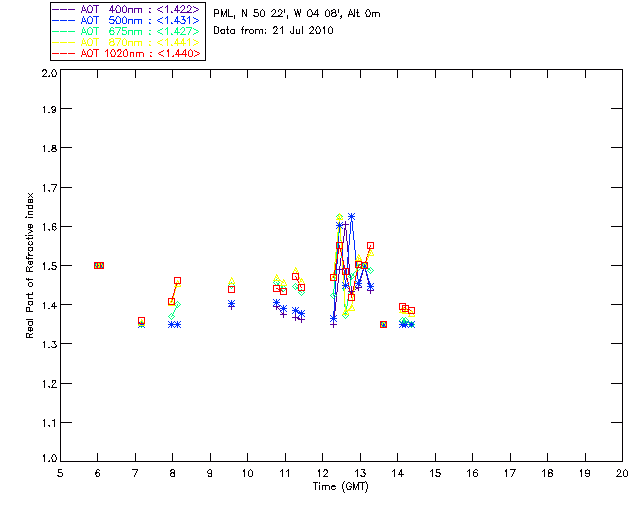
Task: Click the highest blue asterisk near 1.62
Action: [x=351, y=216]
